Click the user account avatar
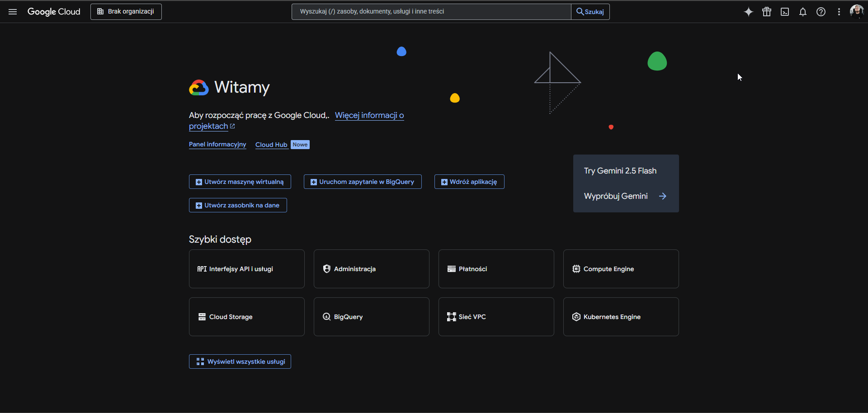Screen dimensions: 868x413 coord(856,11)
